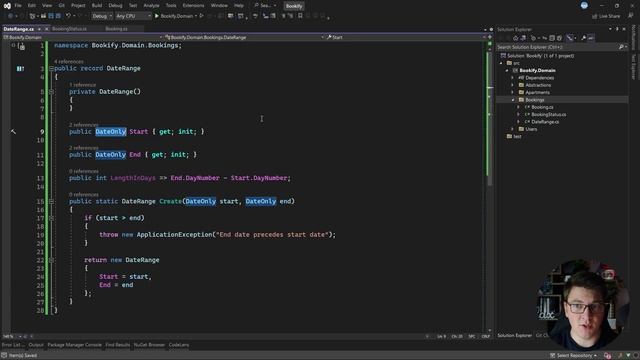
Task: Collapse the Create method outline at line 15
Action: [51, 201]
